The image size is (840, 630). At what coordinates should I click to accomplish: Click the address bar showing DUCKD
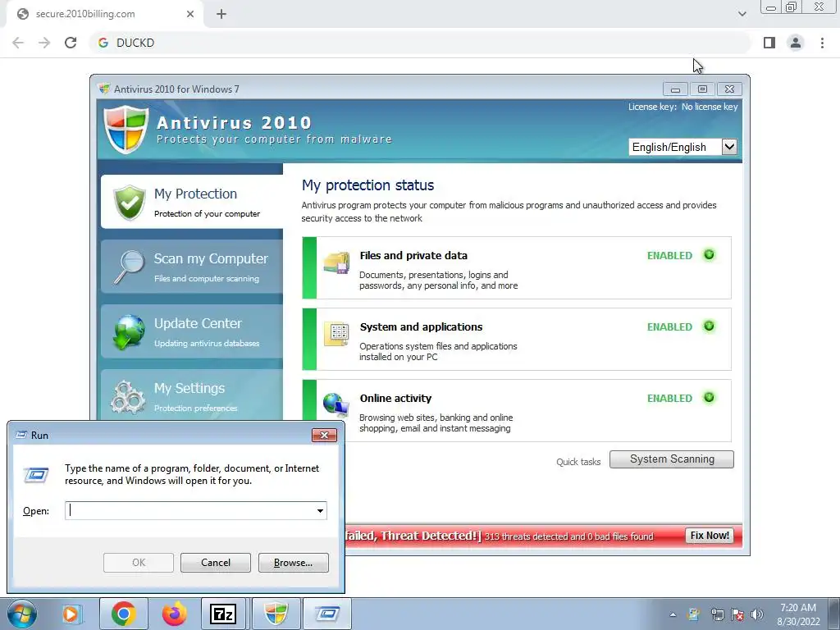(x=420, y=43)
